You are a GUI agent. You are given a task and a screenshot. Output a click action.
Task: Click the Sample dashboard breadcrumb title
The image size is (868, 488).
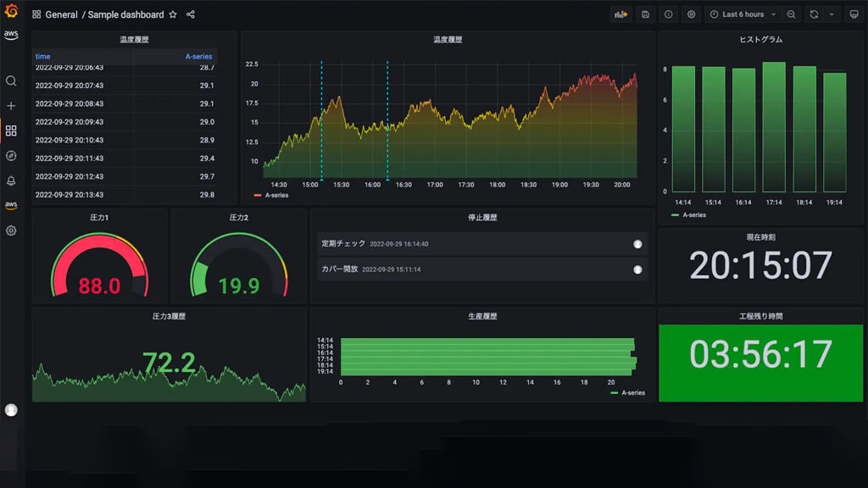pos(125,14)
